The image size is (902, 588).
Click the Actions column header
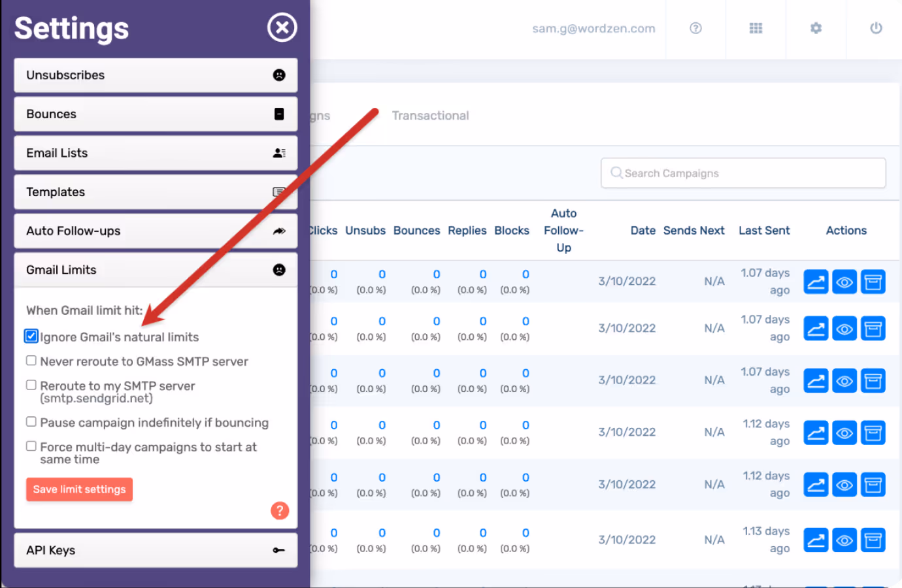pos(846,231)
